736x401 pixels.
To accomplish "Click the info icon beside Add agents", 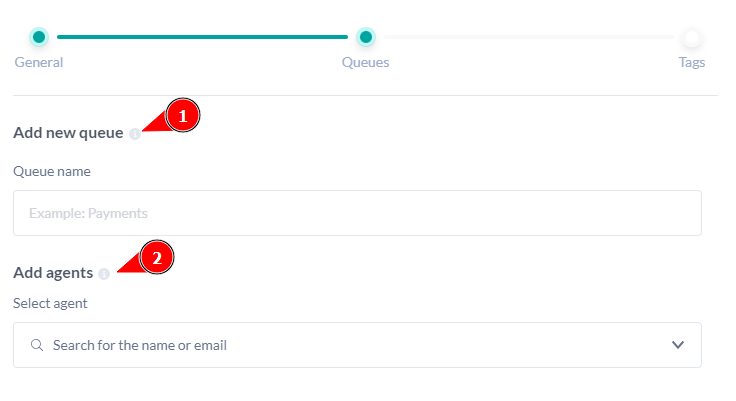I will click(104, 274).
